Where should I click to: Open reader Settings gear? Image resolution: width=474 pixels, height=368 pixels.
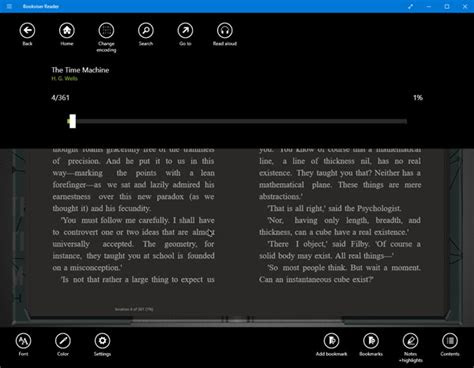pyautogui.click(x=102, y=341)
